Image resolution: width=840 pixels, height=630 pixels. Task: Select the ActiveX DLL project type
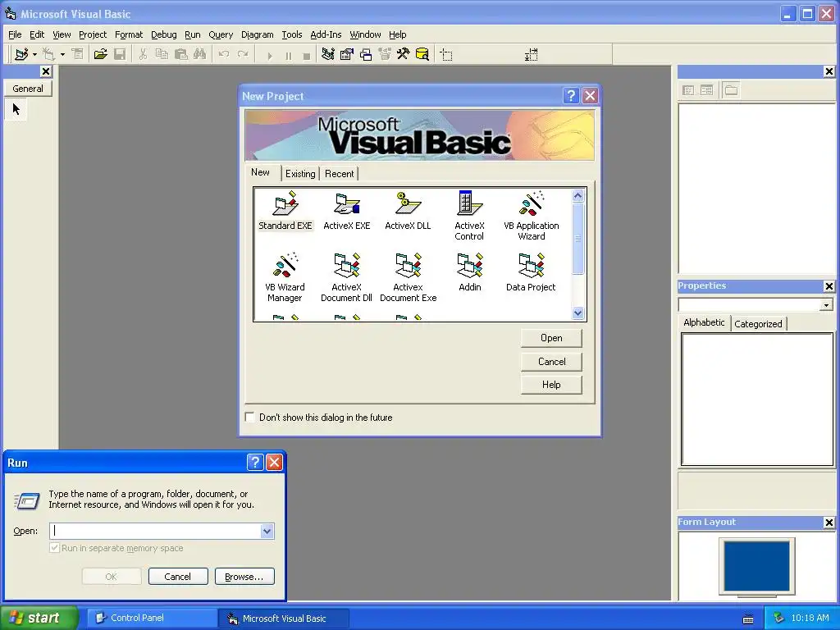[408, 211]
